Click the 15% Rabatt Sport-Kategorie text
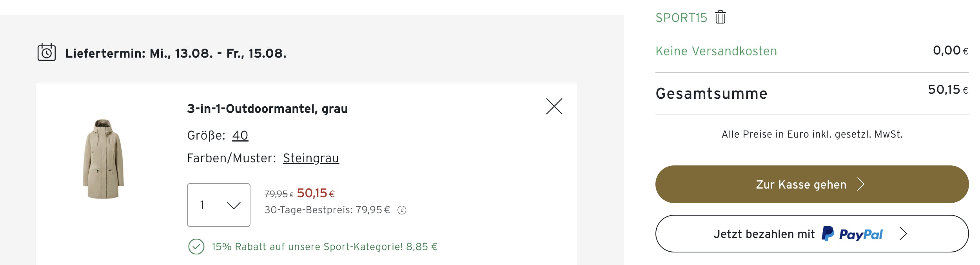Screen dimensions: 980x265 pos(325,247)
